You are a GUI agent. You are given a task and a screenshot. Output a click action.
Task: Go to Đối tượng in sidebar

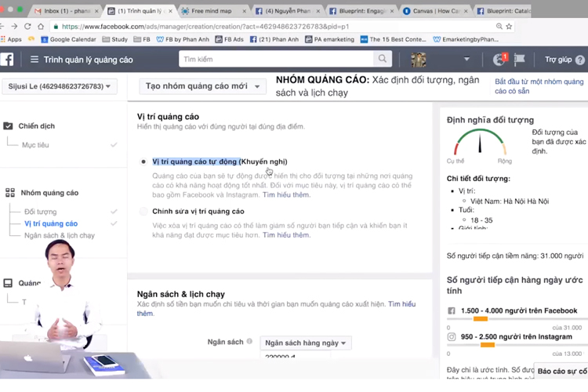click(x=40, y=212)
